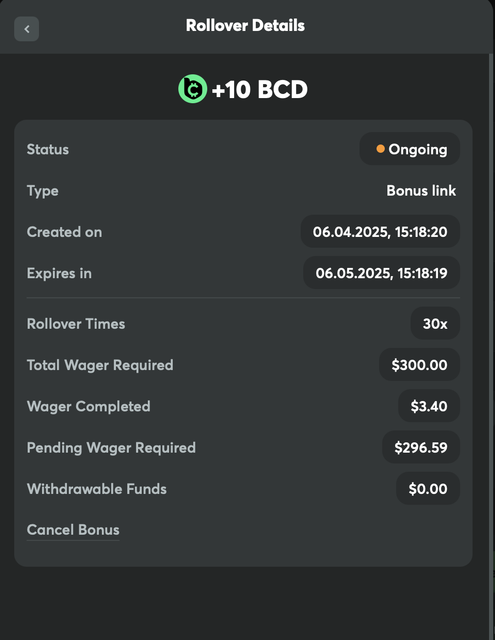Click the $296.59 Pending Wager value

[x=421, y=447]
